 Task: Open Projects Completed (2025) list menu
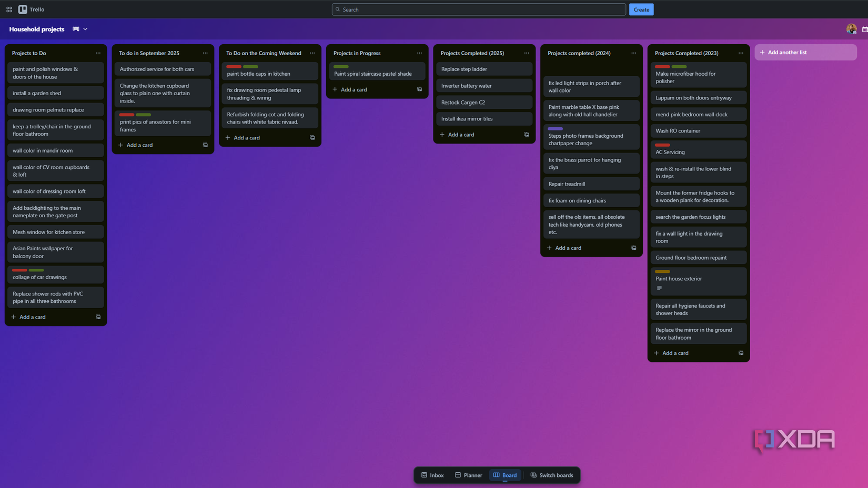pos(527,53)
